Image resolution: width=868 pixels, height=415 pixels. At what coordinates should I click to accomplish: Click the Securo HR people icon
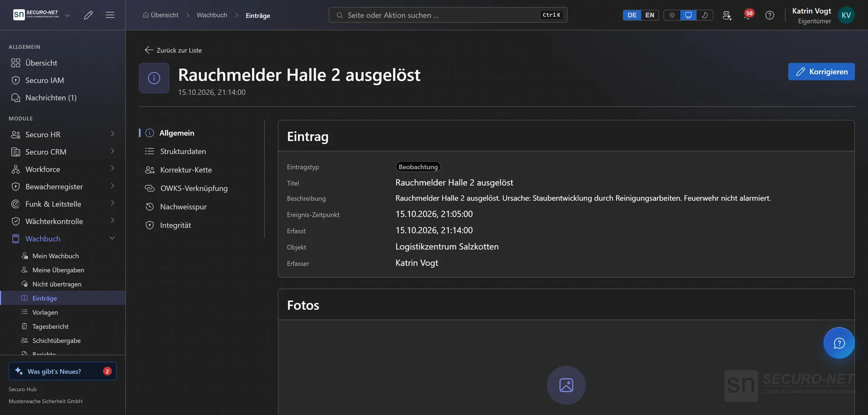point(16,134)
